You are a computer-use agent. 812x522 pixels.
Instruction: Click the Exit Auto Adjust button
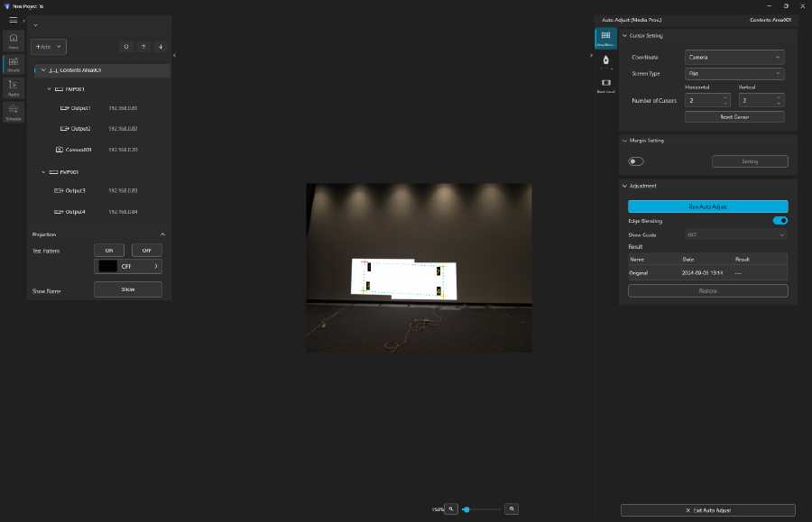[707, 510]
